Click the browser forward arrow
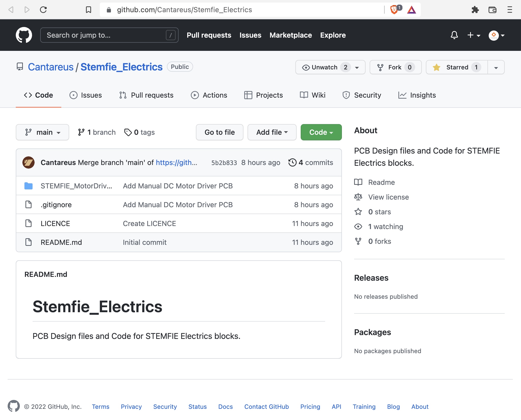This screenshot has width=521, height=420. point(27,10)
